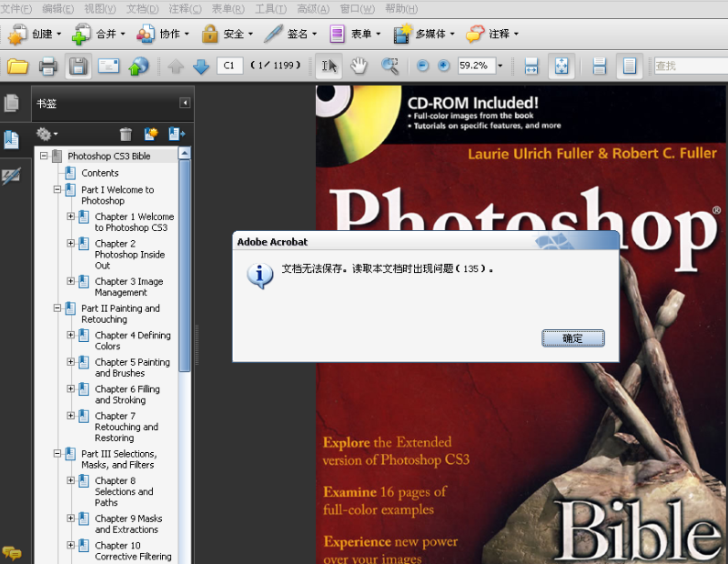This screenshot has height=564, width=728.
Task: Go to next page with down arrow
Action: pyautogui.click(x=201, y=66)
